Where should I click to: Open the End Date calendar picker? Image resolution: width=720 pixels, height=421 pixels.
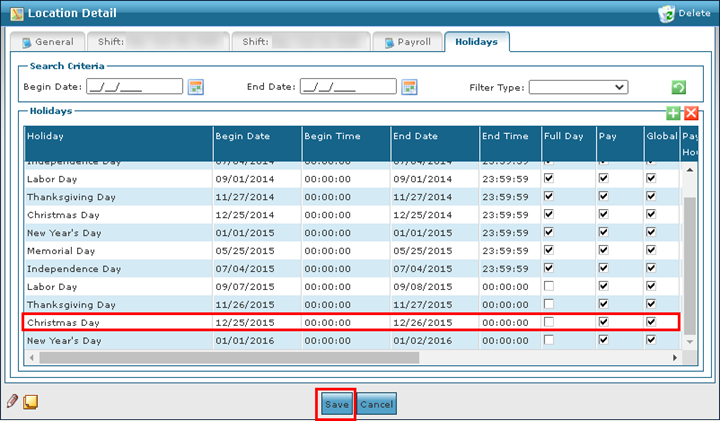click(x=409, y=87)
